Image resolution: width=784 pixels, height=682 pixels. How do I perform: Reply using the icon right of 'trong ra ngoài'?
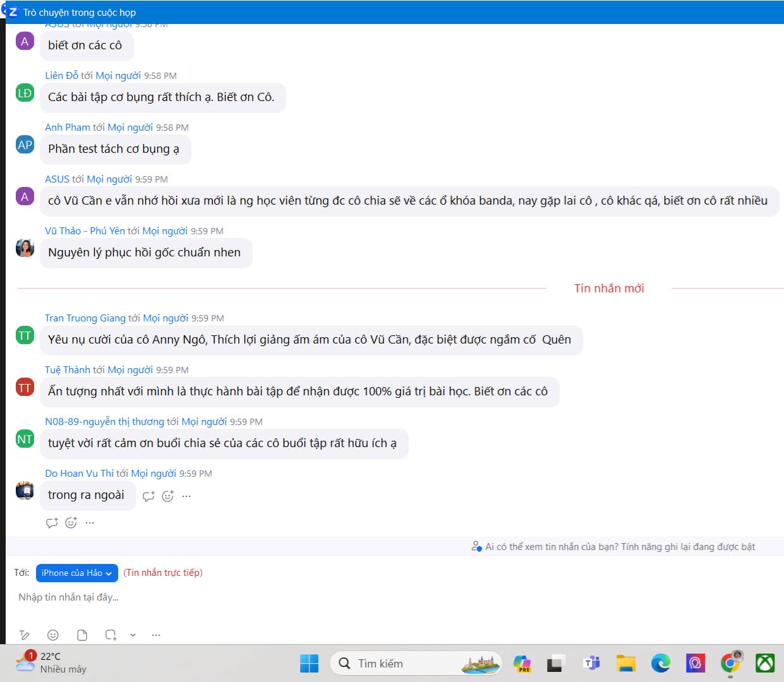coord(148,496)
